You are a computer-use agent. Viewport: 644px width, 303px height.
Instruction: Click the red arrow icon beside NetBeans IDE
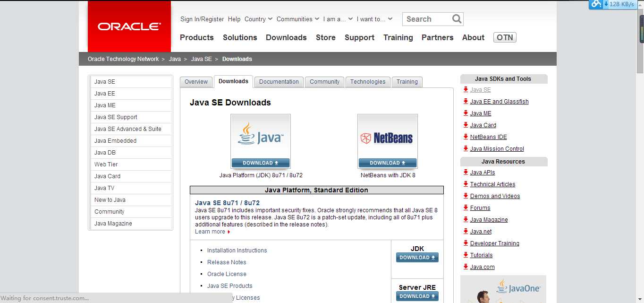coord(466,137)
